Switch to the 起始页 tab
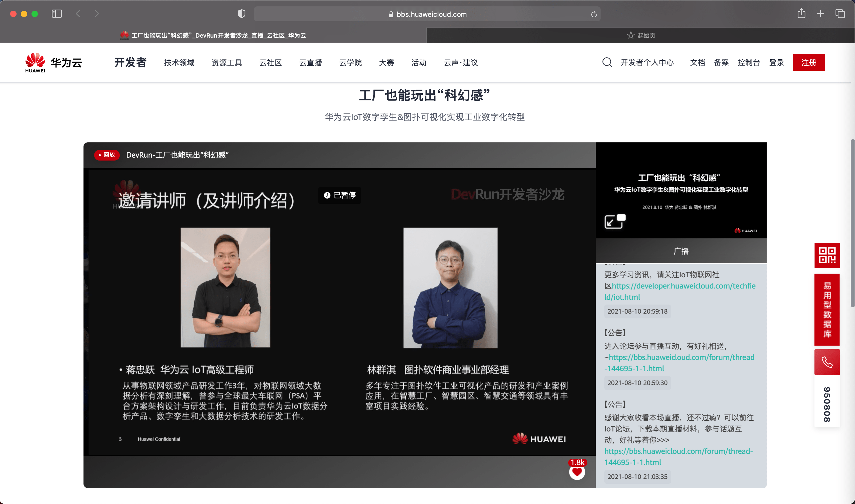855x504 pixels. (x=641, y=35)
